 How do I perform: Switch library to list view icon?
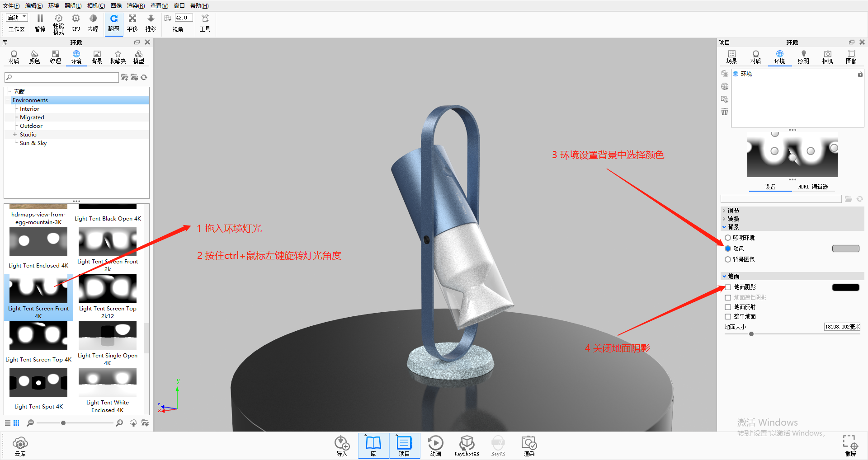pos(8,423)
